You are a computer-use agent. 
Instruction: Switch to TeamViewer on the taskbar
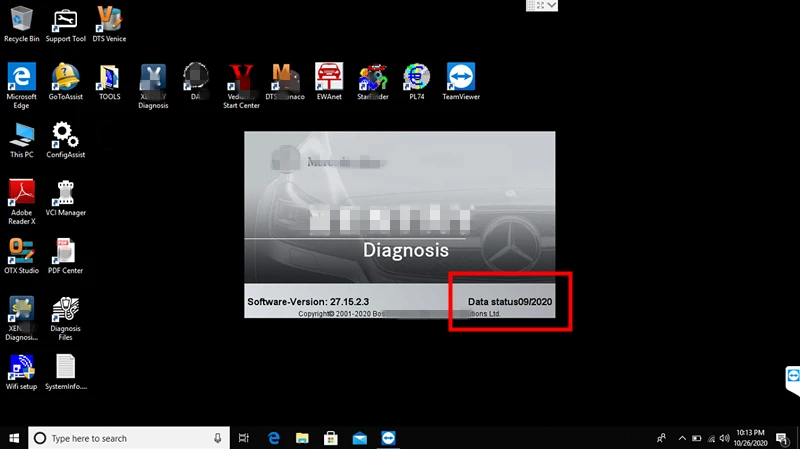(x=388, y=438)
